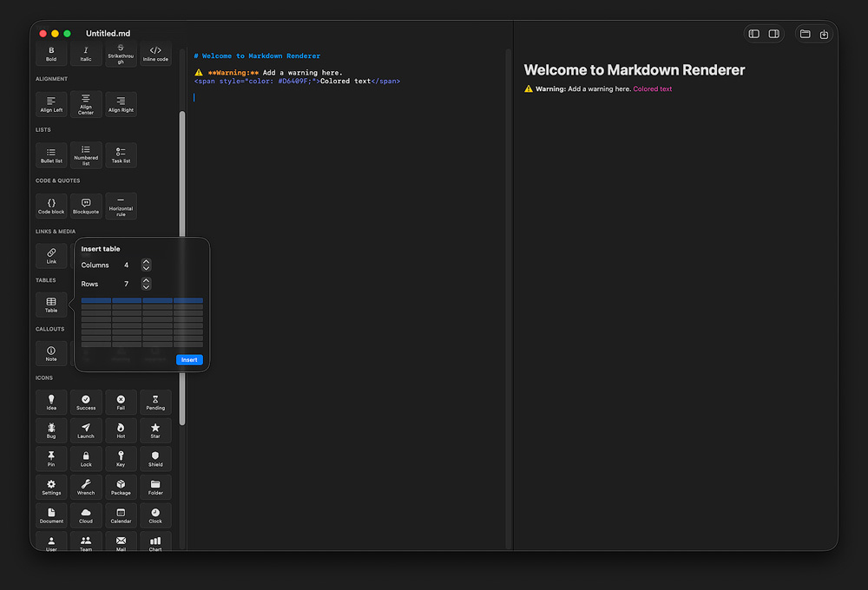Increase the Rows count
The height and width of the screenshot is (590, 868).
pos(146,280)
